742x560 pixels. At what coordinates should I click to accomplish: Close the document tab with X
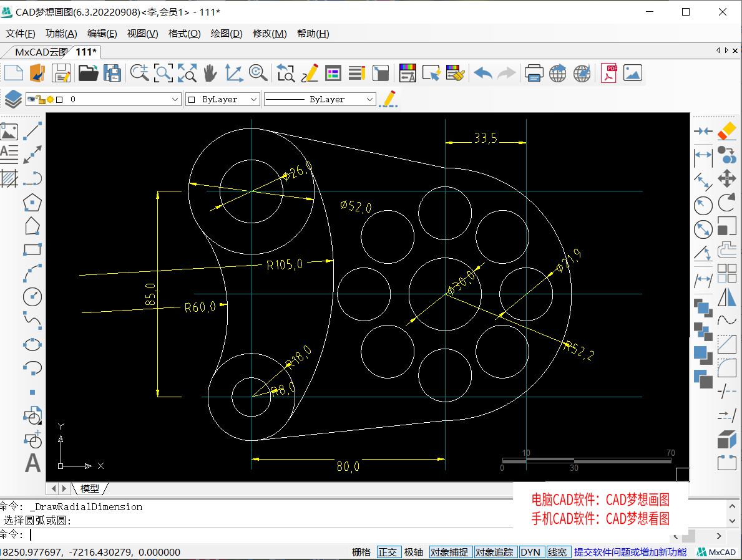tap(735, 50)
